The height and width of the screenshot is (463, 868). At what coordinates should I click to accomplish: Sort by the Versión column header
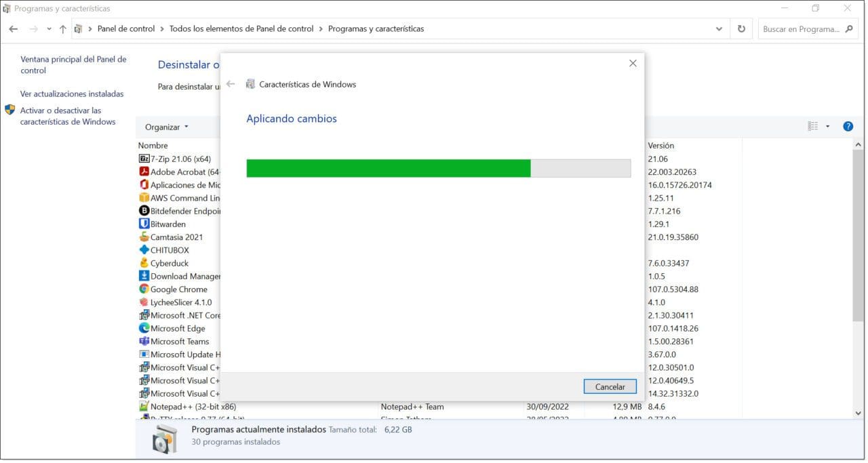661,146
